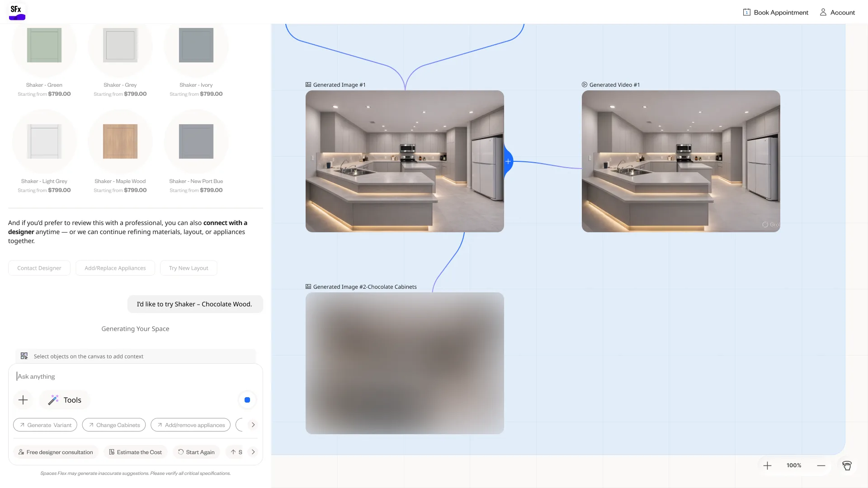Click the Change Cabinets chip
The image size is (868, 488).
pyautogui.click(x=114, y=425)
